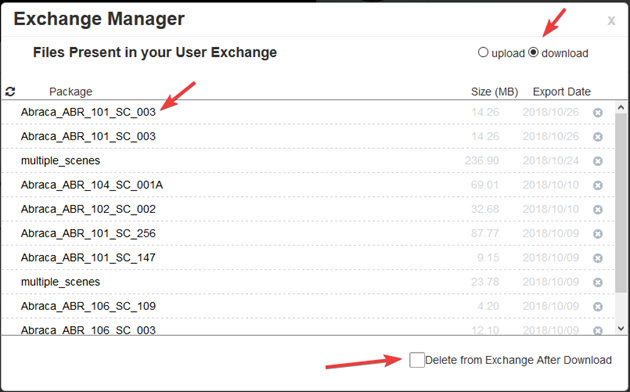Screen dimensions: 630x392
Task: Click the Export Date column header
Action: point(562,92)
